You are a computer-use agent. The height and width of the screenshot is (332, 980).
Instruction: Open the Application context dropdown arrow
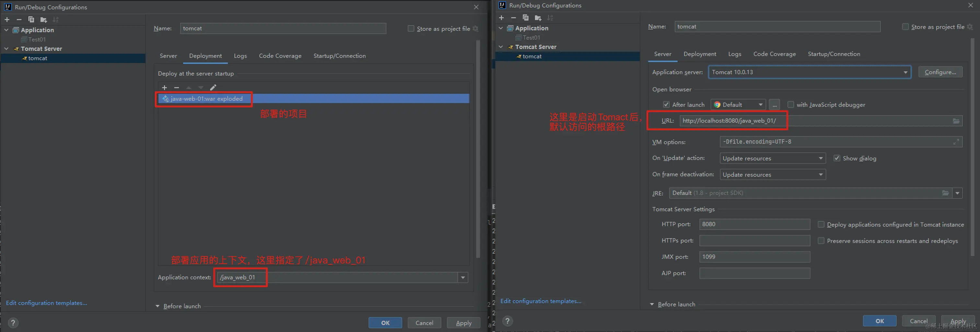pos(463,278)
